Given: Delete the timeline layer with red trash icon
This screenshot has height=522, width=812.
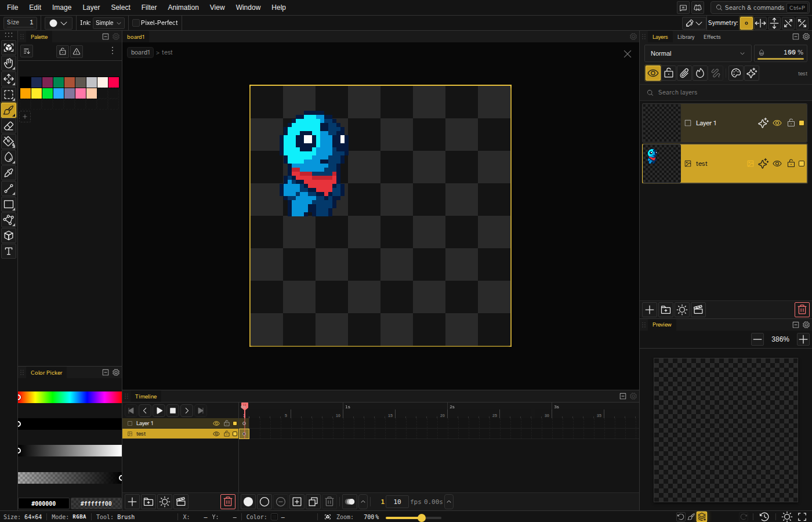Looking at the screenshot, I should tap(228, 502).
